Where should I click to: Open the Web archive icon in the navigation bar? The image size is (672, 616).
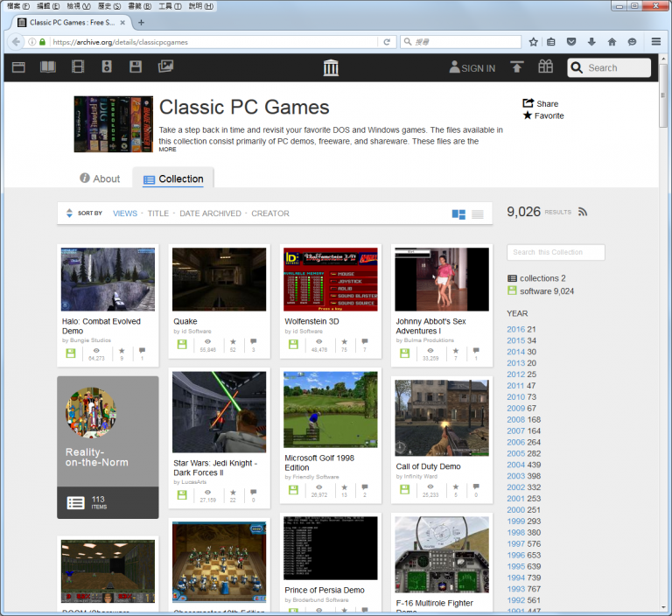tap(18, 66)
